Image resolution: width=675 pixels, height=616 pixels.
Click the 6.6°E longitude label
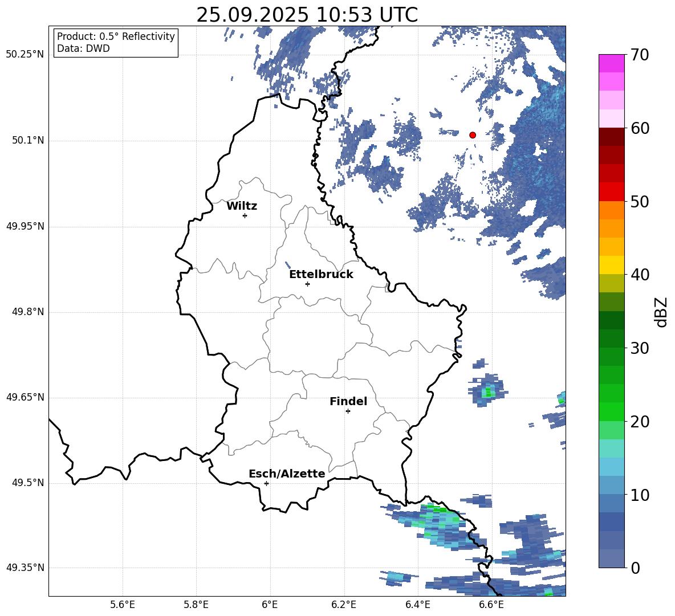pos(491,605)
